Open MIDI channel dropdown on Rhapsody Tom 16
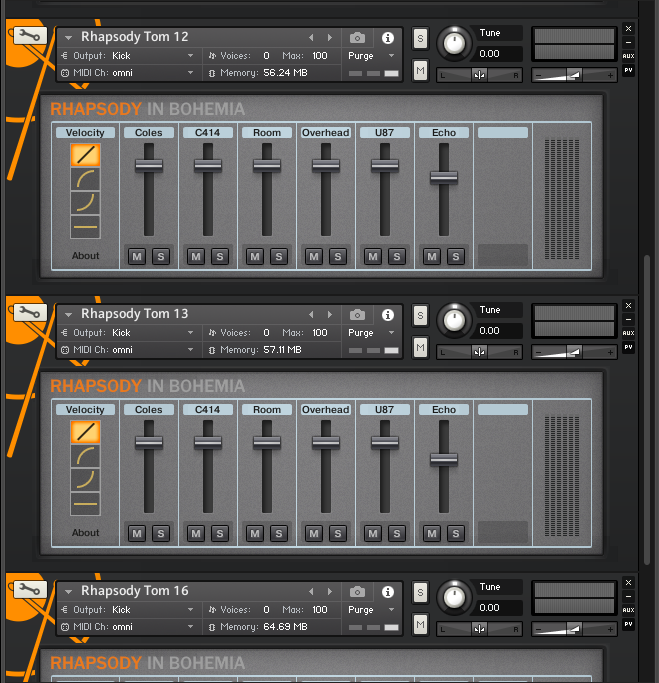This screenshot has height=683, width=659. coord(132,627)
